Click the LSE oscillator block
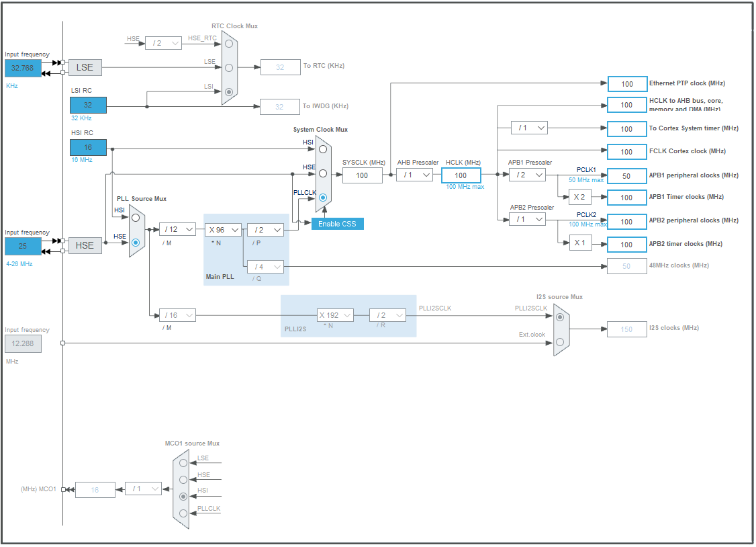Image resolution: width=756 pixels, height=547 pixels. [85, 67]
